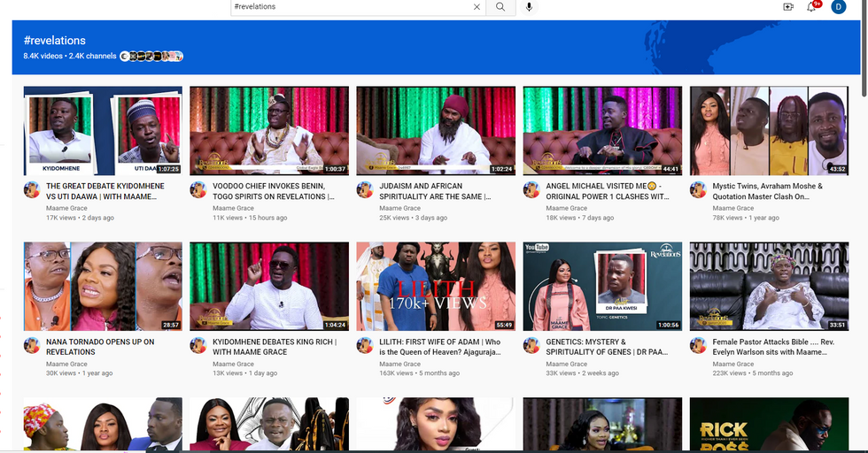Click Maame Grace under LILITH video

tap(399, 364)
